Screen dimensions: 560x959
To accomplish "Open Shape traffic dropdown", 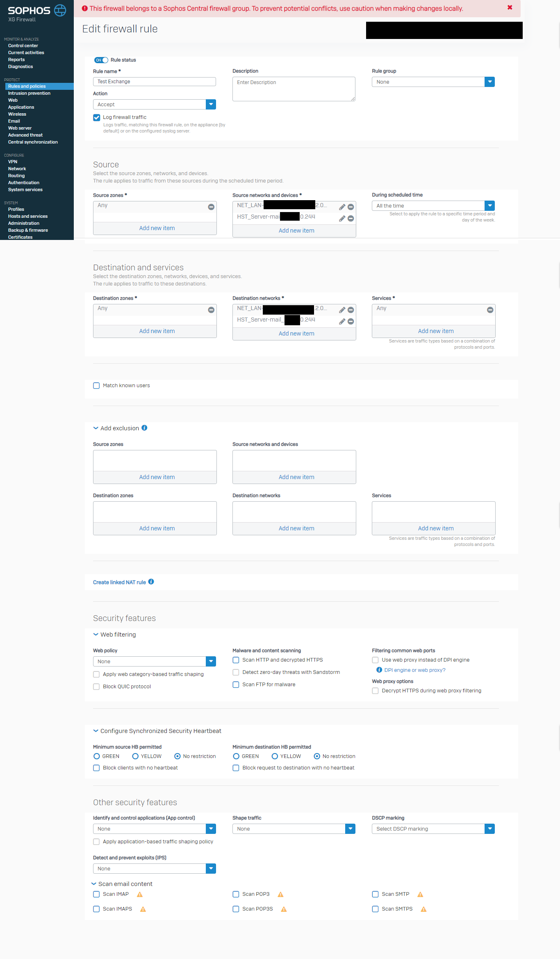I will click(294, 829).
